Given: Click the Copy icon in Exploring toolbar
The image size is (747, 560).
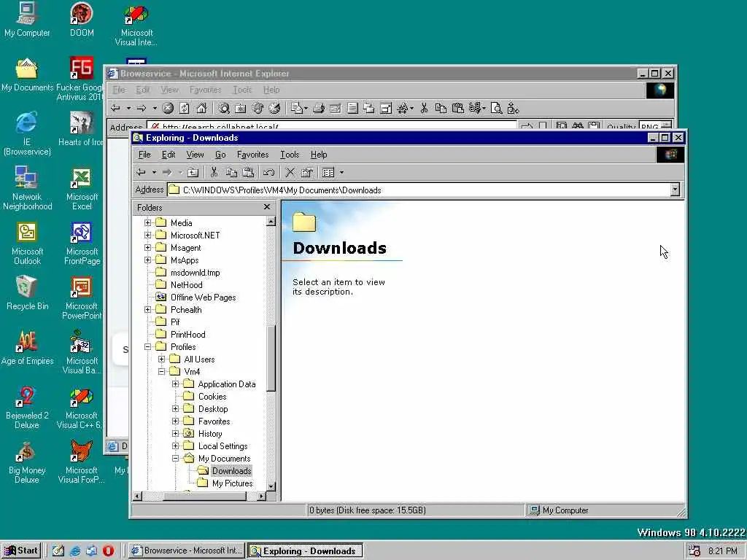Looking at the screenshot, I should click(231, 172).
